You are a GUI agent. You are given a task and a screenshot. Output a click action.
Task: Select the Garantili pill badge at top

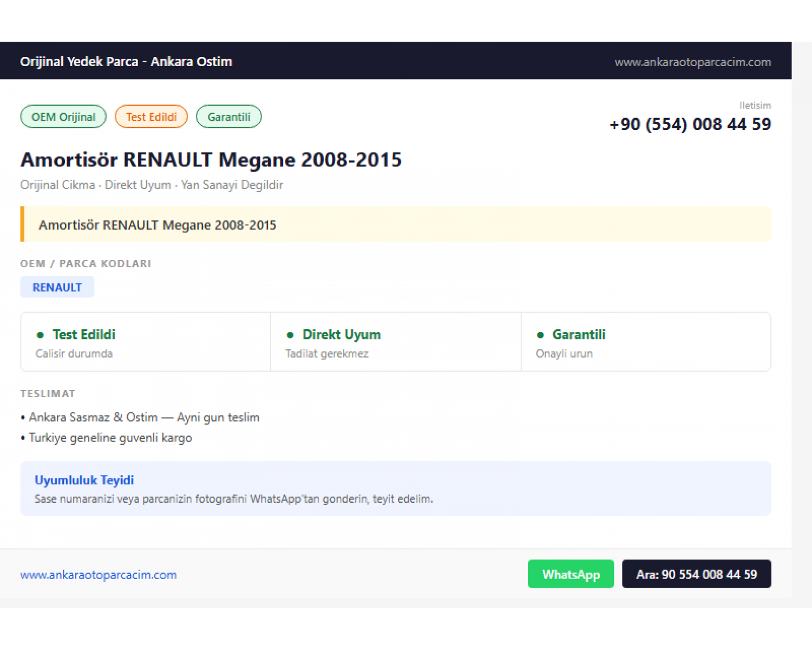pyautogui.click(x=228, y=116)
